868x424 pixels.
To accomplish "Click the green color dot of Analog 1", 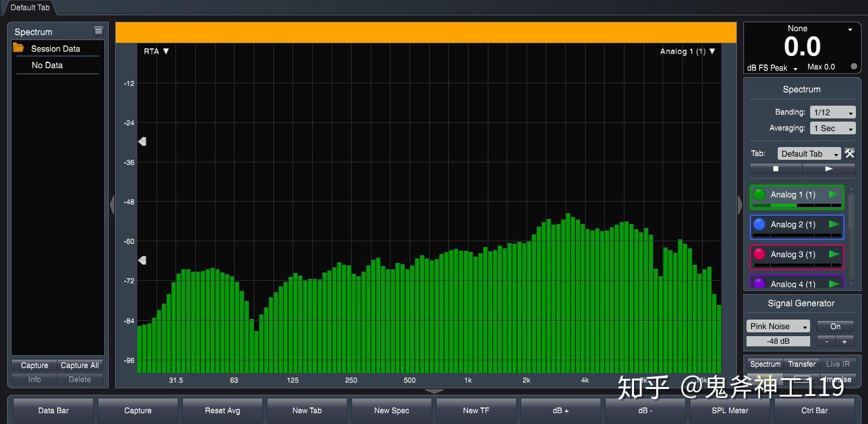I will click(759, 194).
